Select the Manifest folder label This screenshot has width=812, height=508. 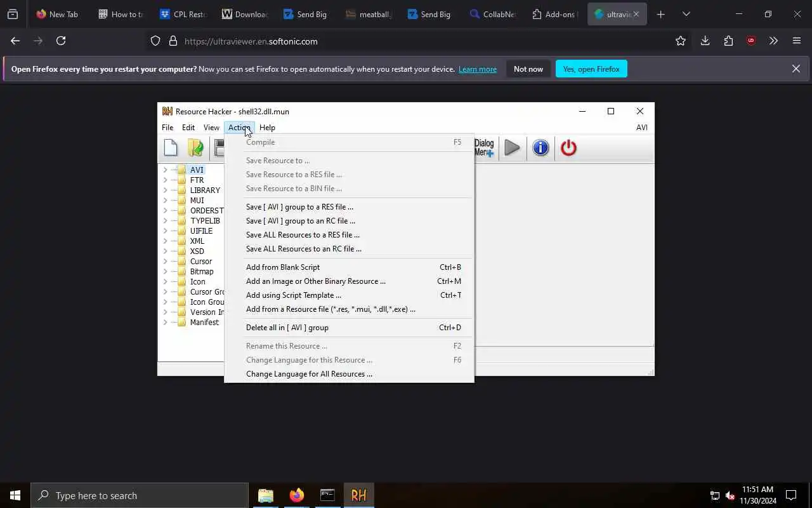pos(204,323)
